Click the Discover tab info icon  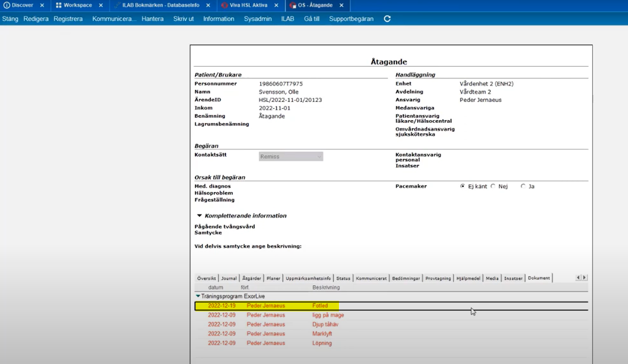point(6,5)
